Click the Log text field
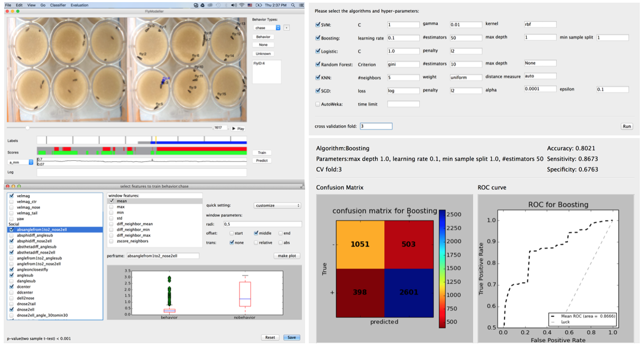The image size is (644, 348). [142, 172]
